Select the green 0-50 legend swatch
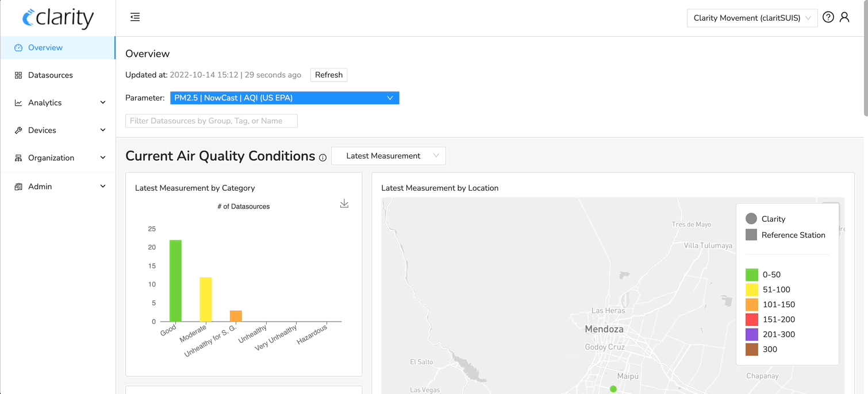868x394 pixels. pyautogui.click(x=751, y=275)
